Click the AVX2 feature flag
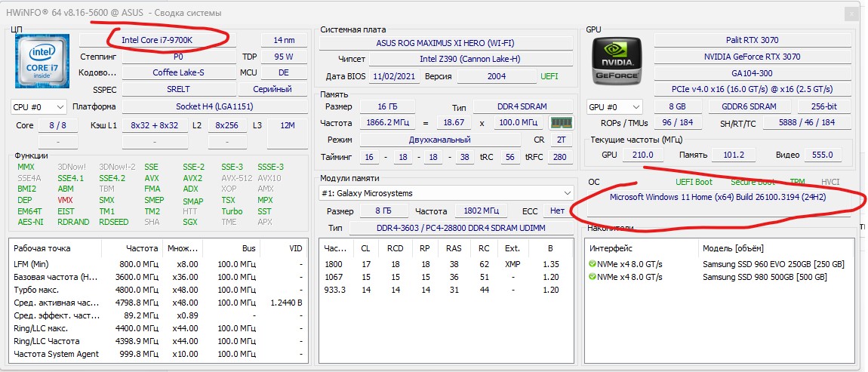 coord(192,178)
